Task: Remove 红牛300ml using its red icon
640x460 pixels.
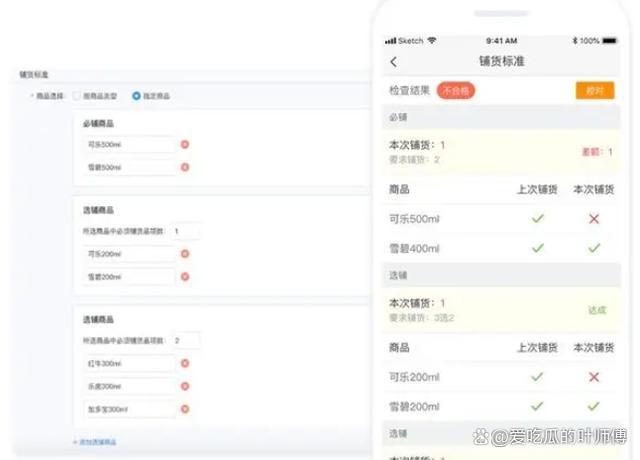Action: [x=185, y=363]
